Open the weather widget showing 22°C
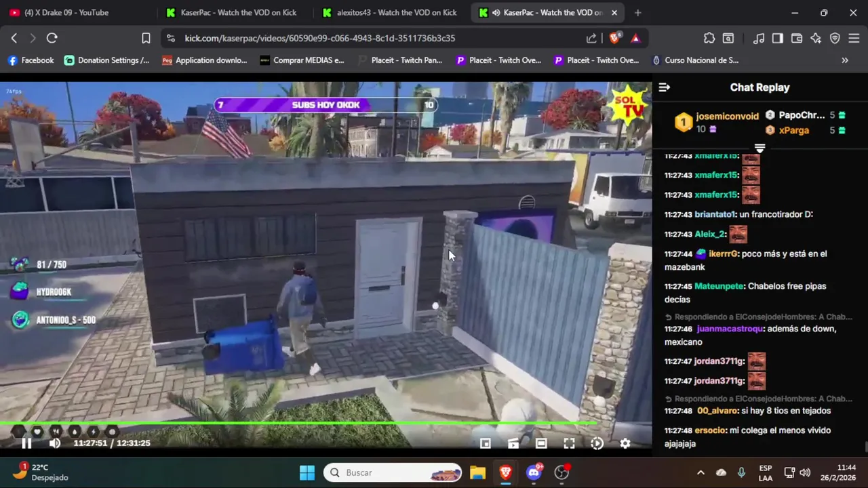 pyautogui.click(x=41, y=472)
